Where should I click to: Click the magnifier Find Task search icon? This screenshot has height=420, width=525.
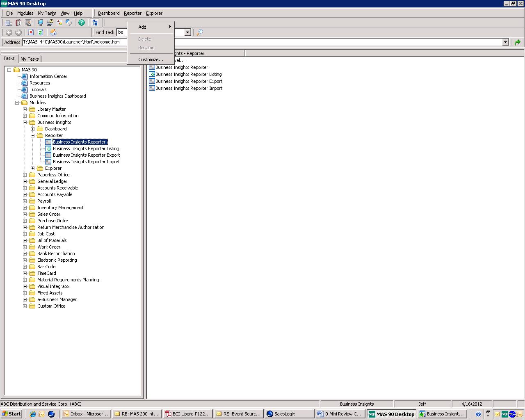200,32
